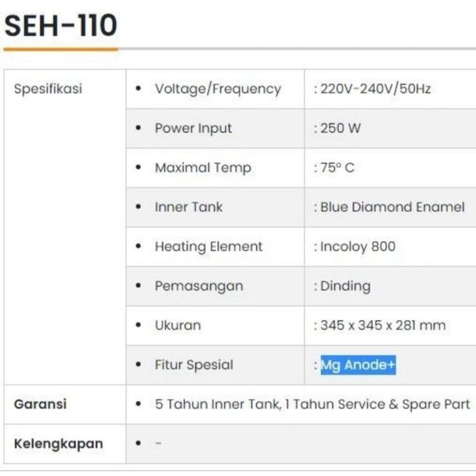Click the Blue Diamond Enamel text

[x=392, y=207]
